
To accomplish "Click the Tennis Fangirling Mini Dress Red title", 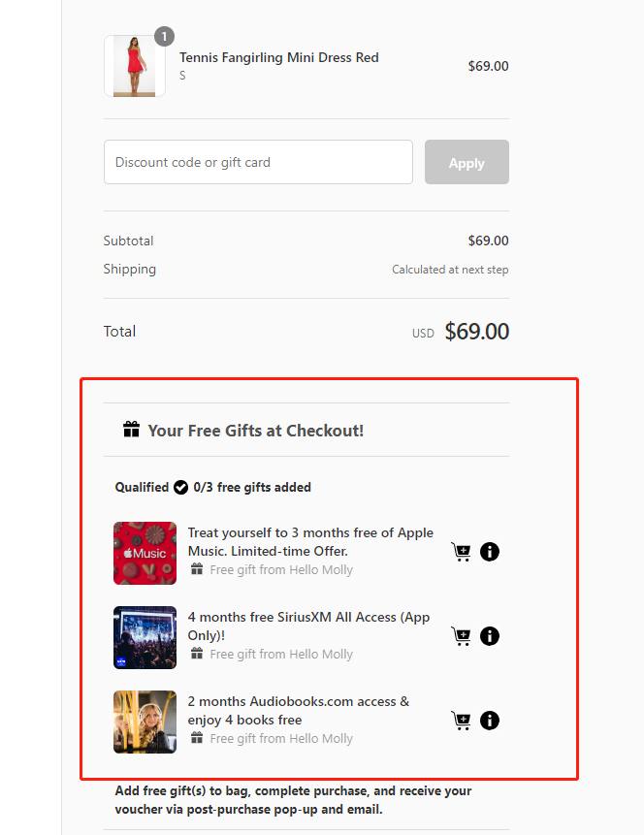I will click(278, 57).
